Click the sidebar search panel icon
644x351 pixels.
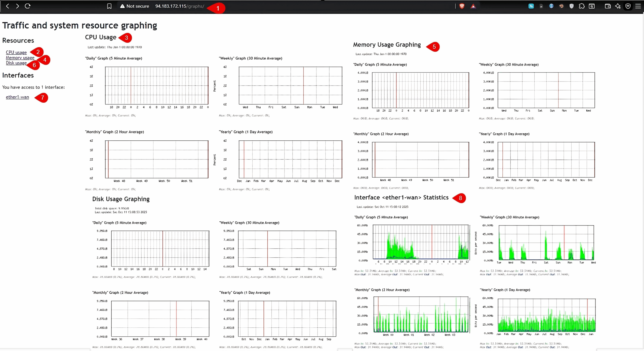coord(592,6)
